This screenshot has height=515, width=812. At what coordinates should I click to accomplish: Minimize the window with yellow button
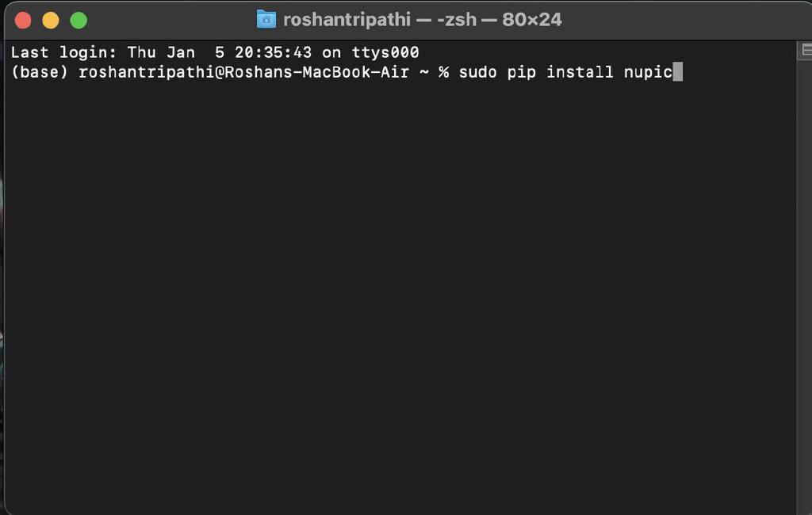[50, 21]
